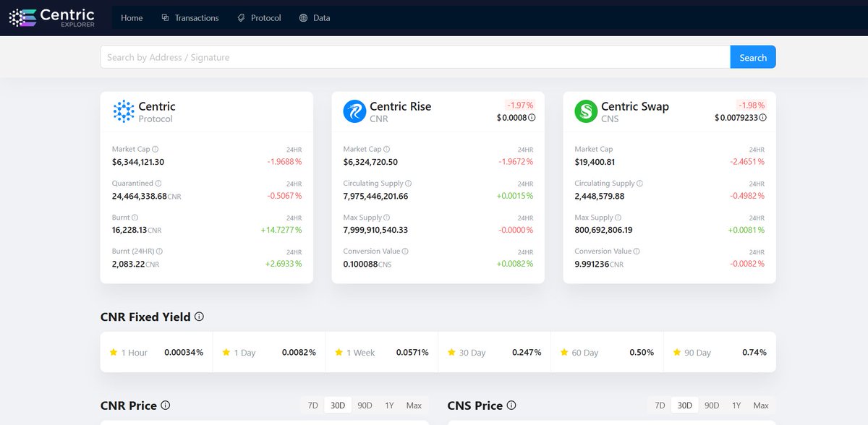Click the +14.7277% burnt change
Screen dimensions: 868x425
click(x=281, y=230)
